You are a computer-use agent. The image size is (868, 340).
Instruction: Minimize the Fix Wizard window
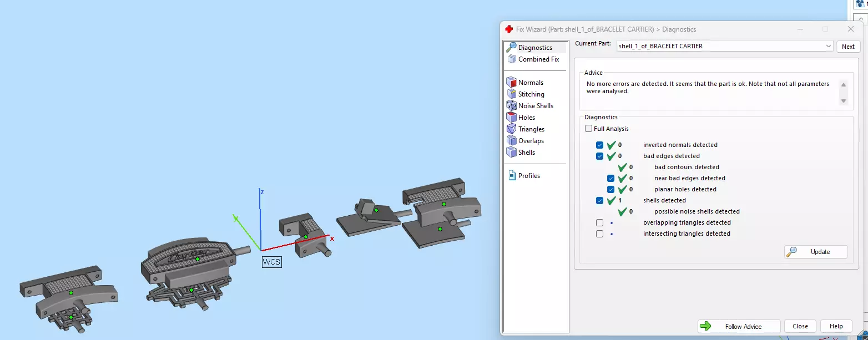[x=800, y=29]
